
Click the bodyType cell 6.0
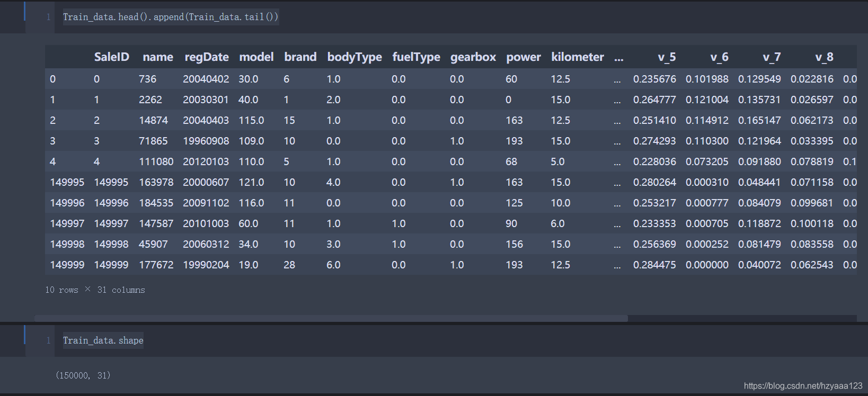pos(333,265)
